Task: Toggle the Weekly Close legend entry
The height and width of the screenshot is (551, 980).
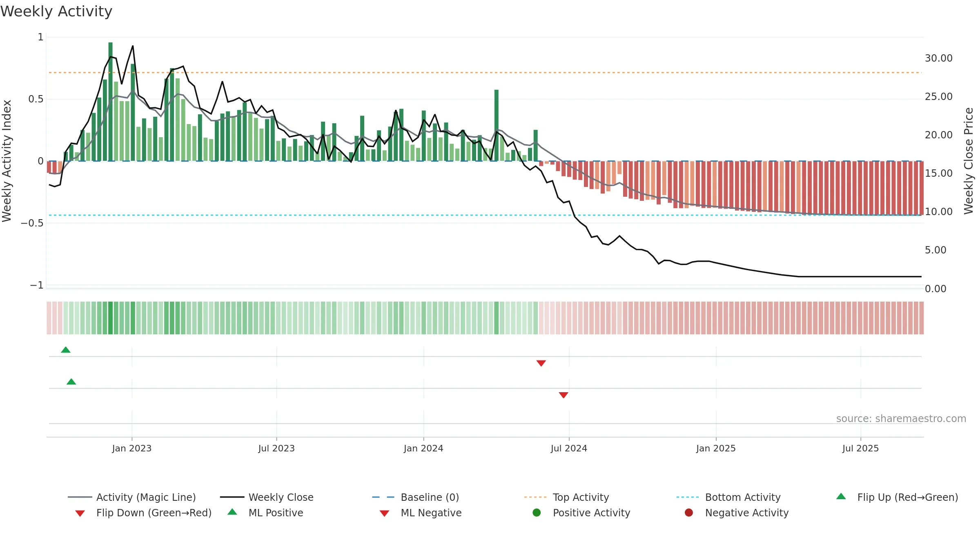Action: pyautogui.click(x=267, y=497)
